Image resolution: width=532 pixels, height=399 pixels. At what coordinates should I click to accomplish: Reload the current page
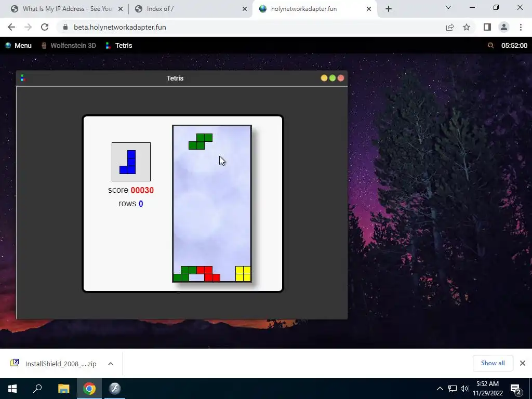pos(45,27)
